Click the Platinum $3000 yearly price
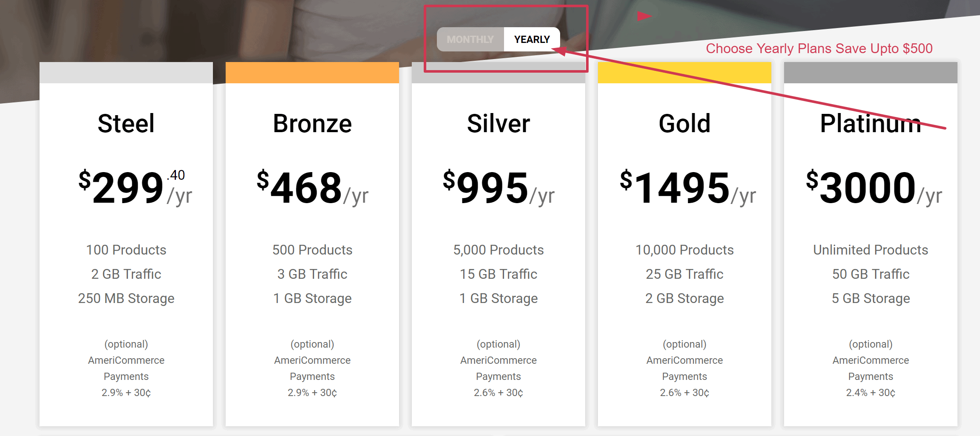 (x=867, y=187)
